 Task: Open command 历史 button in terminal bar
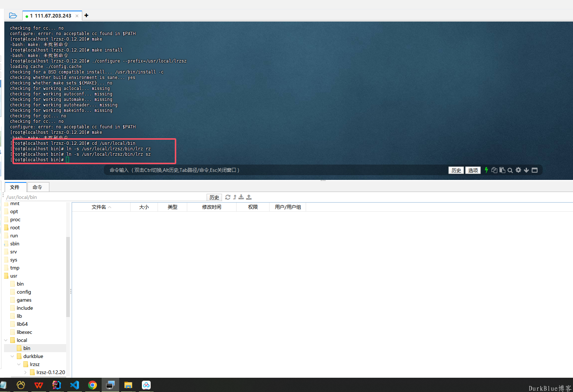click(456, 170)
